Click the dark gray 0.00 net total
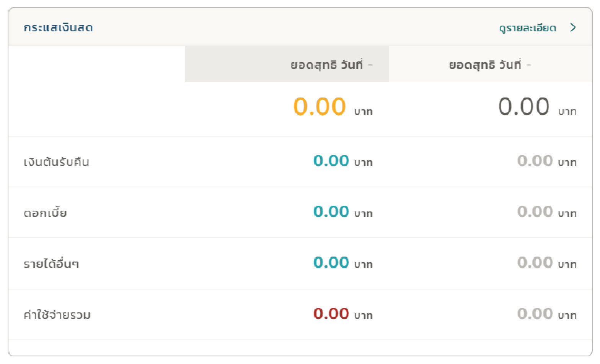Screen dimensions: 600x364 [x=524, y=107]
